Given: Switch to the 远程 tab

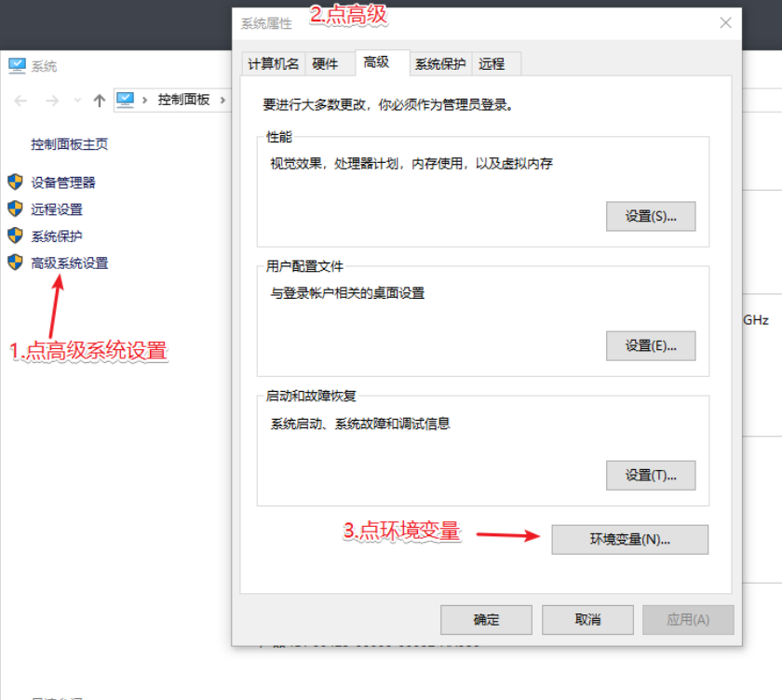Looking at the screenshot, I should (492, 63).
